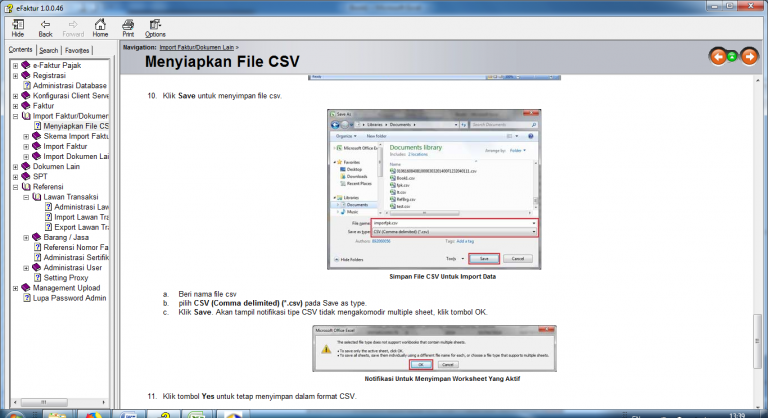Click the Print toolbar icon
This screenshot has height=418, width=768.
128,27
